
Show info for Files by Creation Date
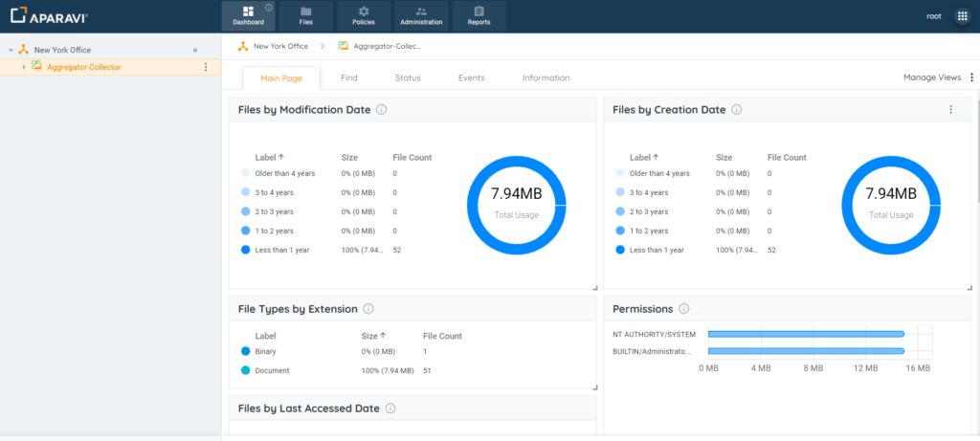coord(736,110)
